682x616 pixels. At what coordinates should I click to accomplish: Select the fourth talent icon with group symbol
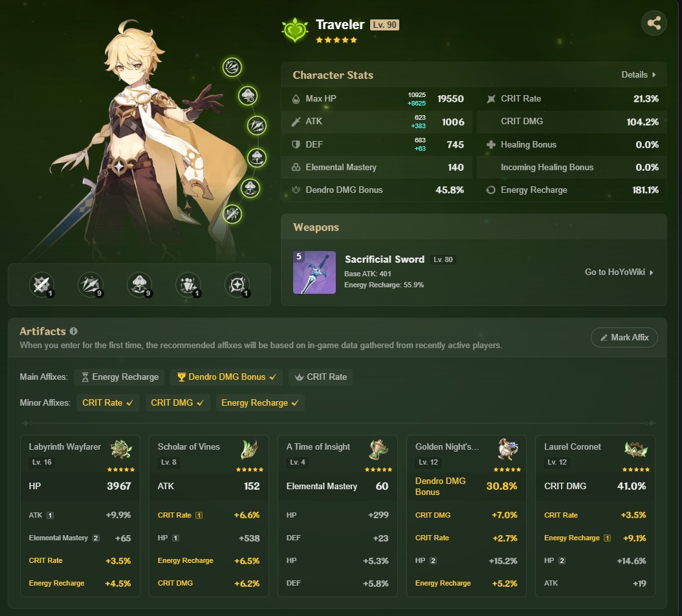tap(188, 285)
